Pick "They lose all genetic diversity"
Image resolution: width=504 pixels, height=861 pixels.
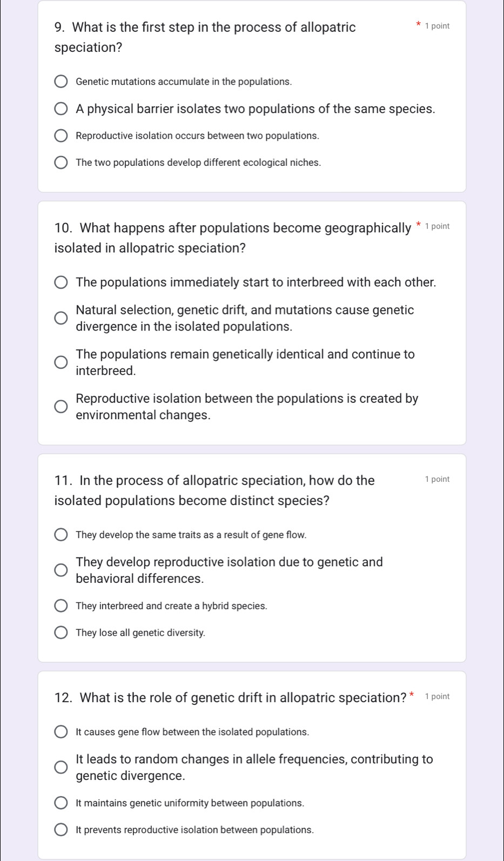coord(61,632)
